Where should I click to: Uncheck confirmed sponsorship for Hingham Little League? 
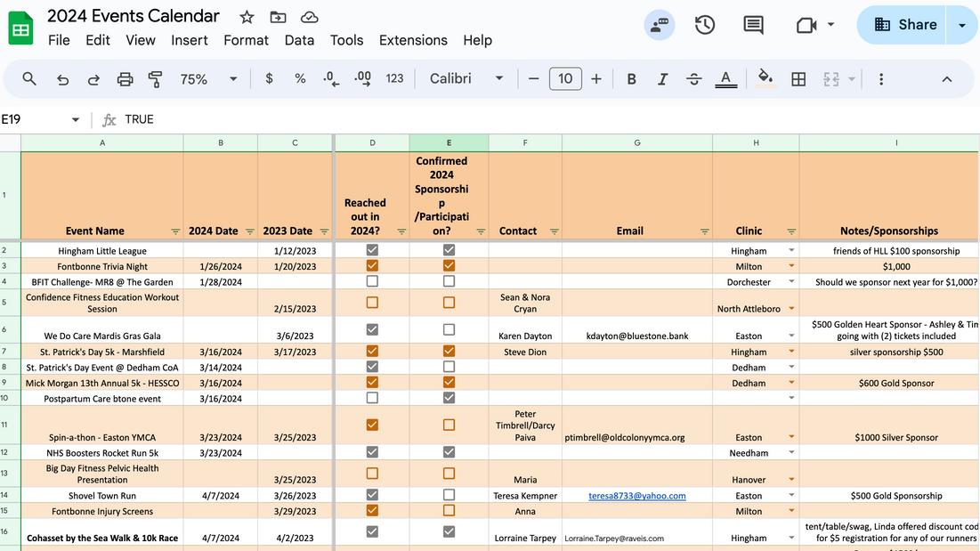pyautogui.click(x=449, y=251)
